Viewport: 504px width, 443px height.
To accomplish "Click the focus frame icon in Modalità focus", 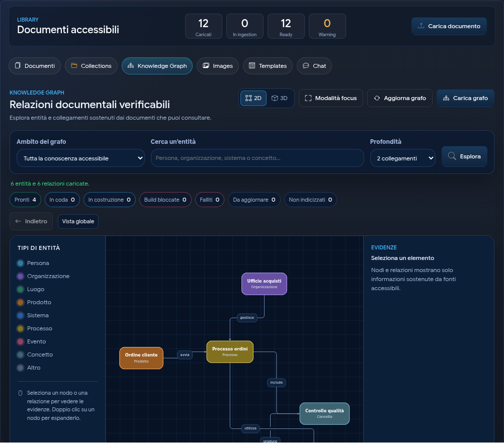I will 308,98.
